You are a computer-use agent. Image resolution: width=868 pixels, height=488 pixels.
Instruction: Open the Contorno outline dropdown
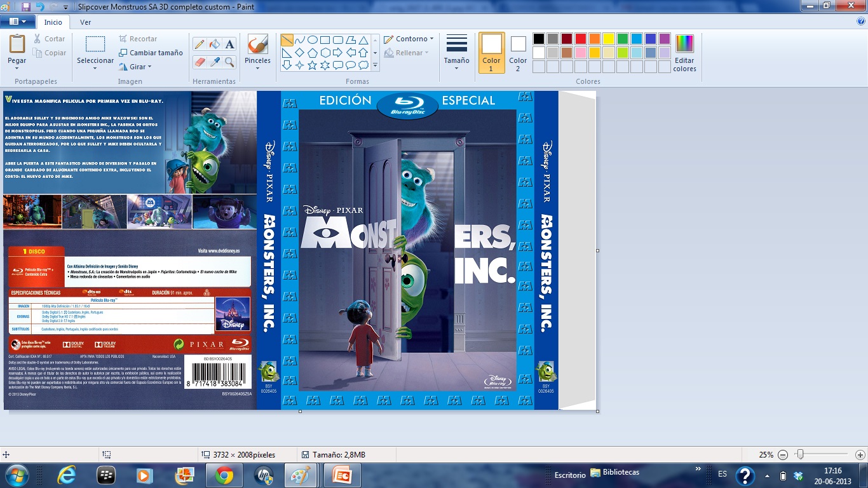tap(409, 39)
